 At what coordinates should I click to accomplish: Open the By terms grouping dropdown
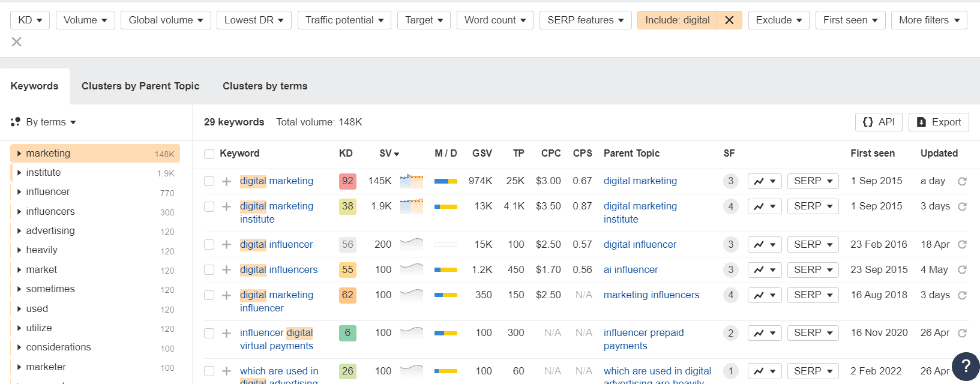coord(44,122)
